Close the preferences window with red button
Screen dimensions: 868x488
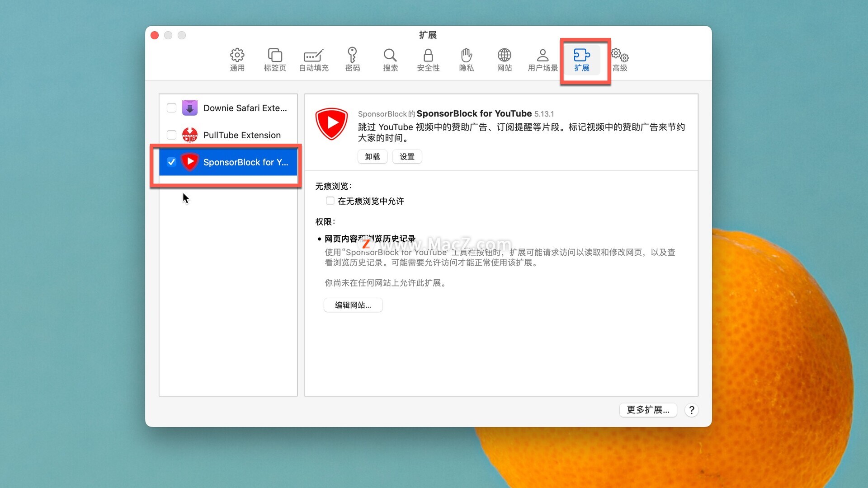(155, 35)
